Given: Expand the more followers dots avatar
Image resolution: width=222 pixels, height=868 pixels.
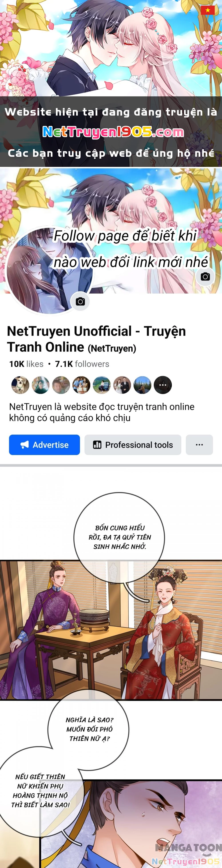Looking at the screenshot, I should click(163, 385).
